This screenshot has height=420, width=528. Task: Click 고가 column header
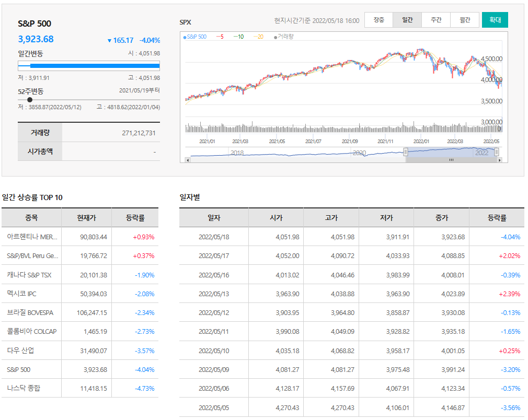[x=331, y=218]
